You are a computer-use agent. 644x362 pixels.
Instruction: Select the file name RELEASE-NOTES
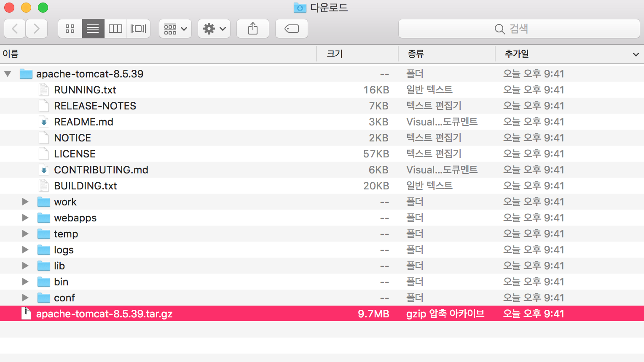95,106
